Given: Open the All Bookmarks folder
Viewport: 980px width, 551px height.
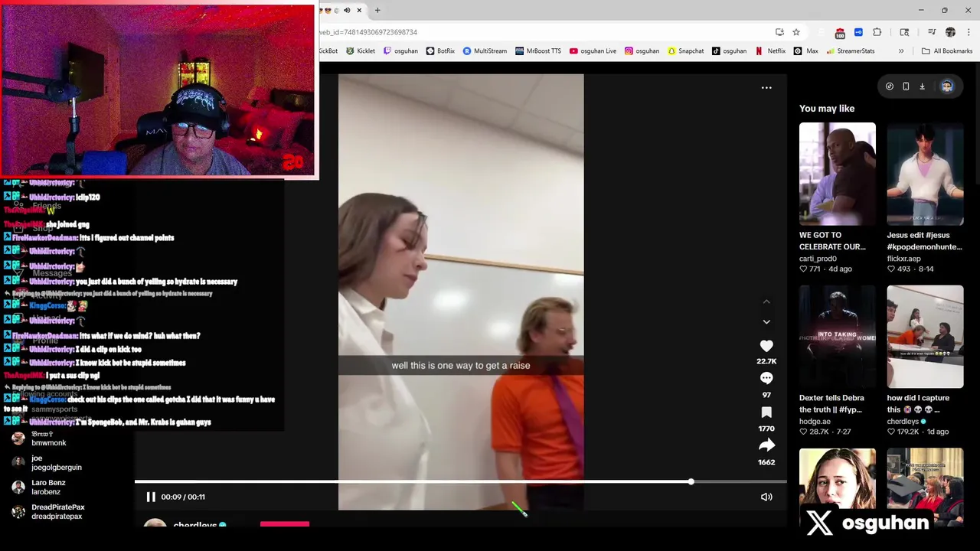Looking at the screenshot, I should (947, 51).
